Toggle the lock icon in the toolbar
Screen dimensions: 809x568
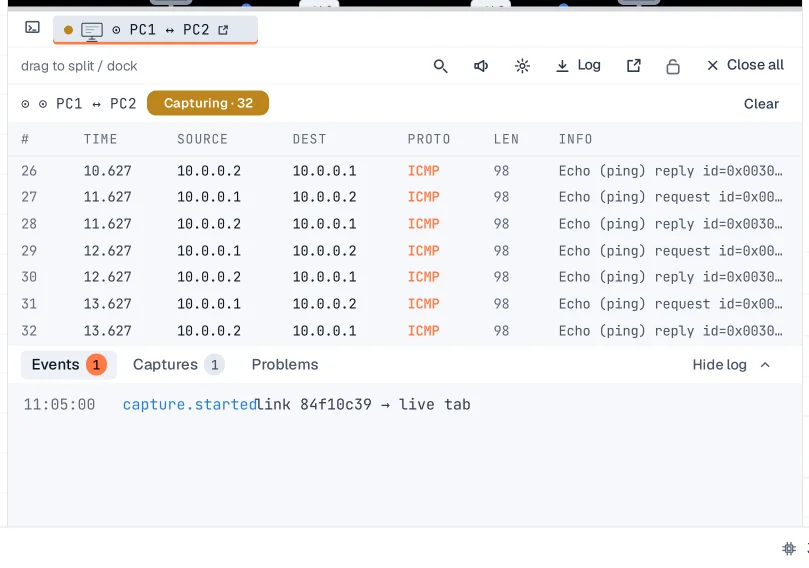(673, 66)
